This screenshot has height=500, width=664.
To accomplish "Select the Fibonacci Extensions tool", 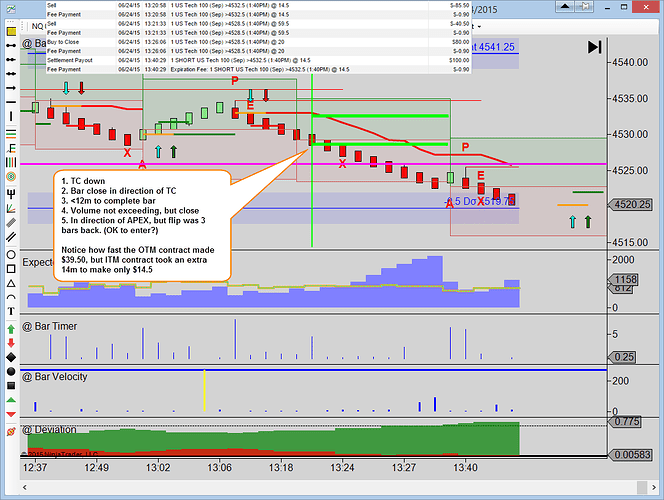I will (11, 148).
